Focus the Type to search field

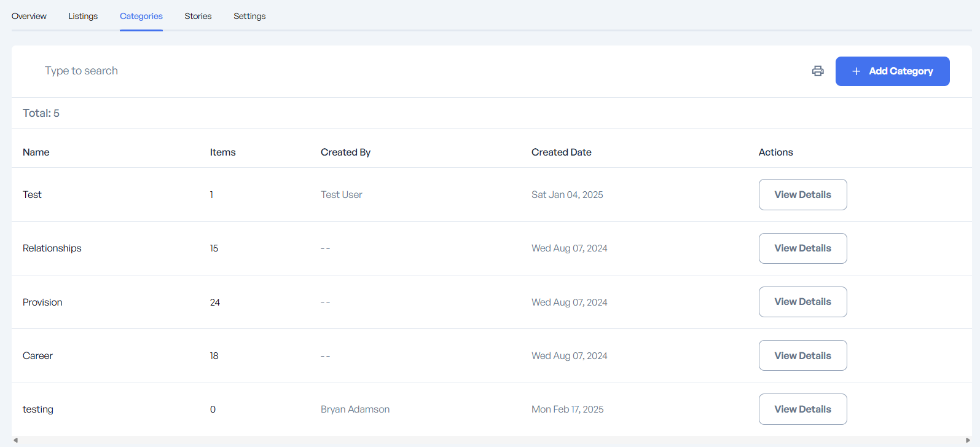(246, 71)
